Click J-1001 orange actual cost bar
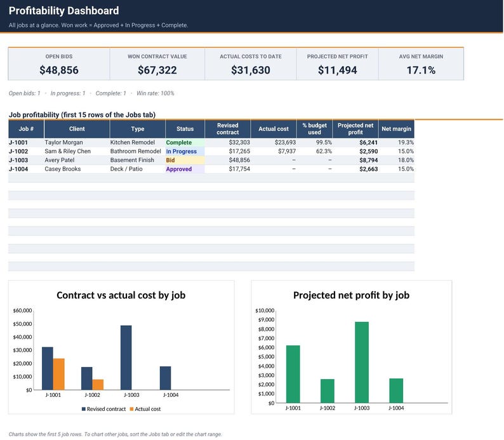The image size is (504, 440). 59,374
